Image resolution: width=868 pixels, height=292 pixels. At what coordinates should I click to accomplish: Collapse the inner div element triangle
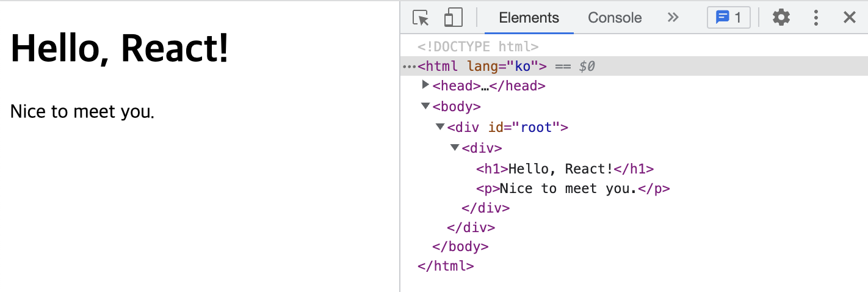455,147
